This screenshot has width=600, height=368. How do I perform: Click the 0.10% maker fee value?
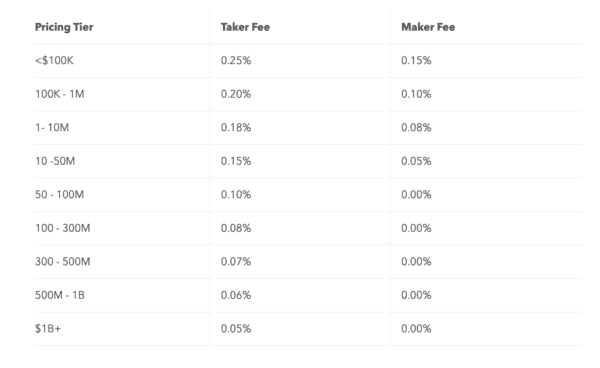416,94
